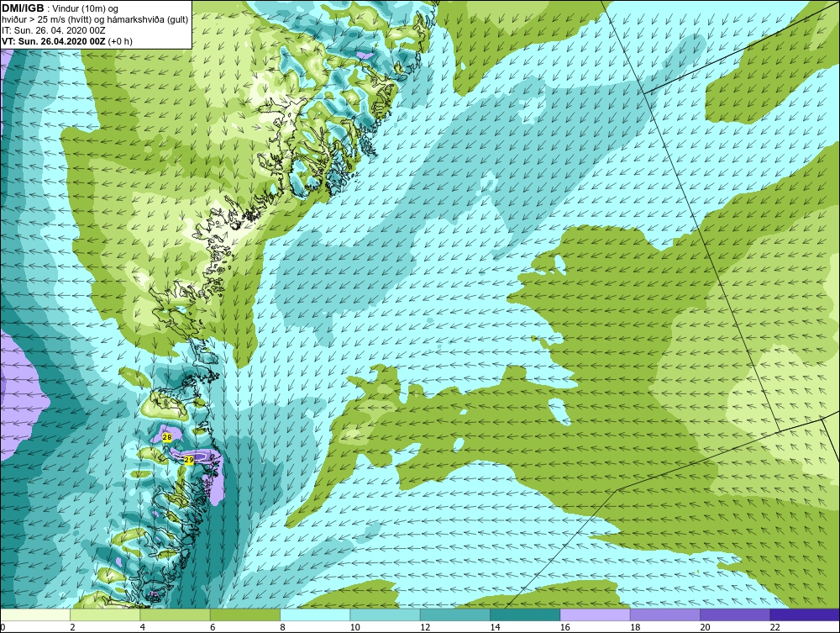
Task: Select legend swatch between 6 and 8
Action: click(x=244, y=615)
